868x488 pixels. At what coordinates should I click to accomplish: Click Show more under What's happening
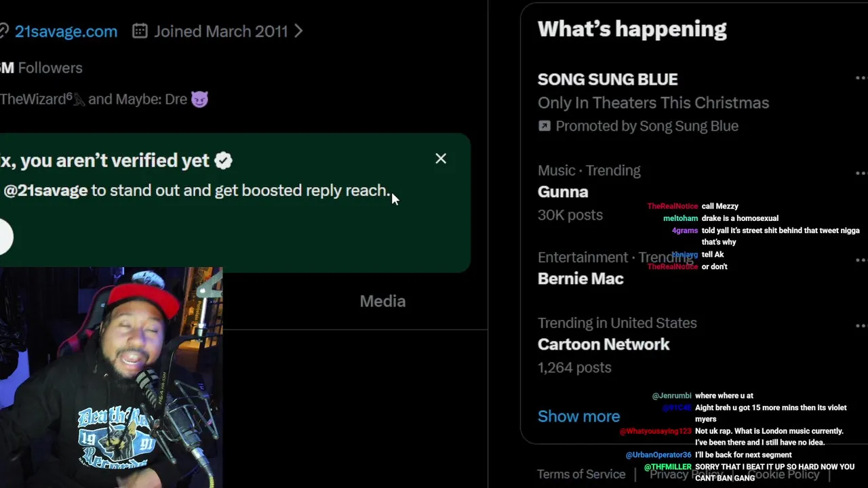pos(578,416)
